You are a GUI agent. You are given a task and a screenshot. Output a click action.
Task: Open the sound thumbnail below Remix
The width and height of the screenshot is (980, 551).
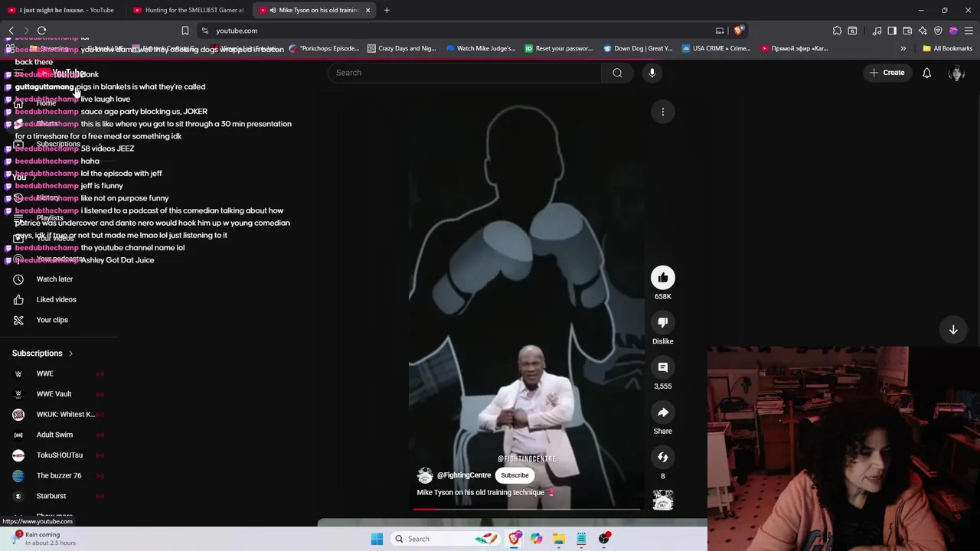click(663, 500)
